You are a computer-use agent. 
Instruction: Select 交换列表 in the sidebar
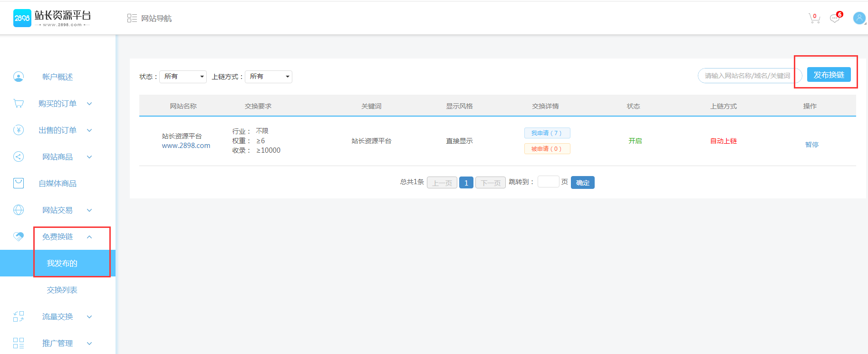point(62,290)
